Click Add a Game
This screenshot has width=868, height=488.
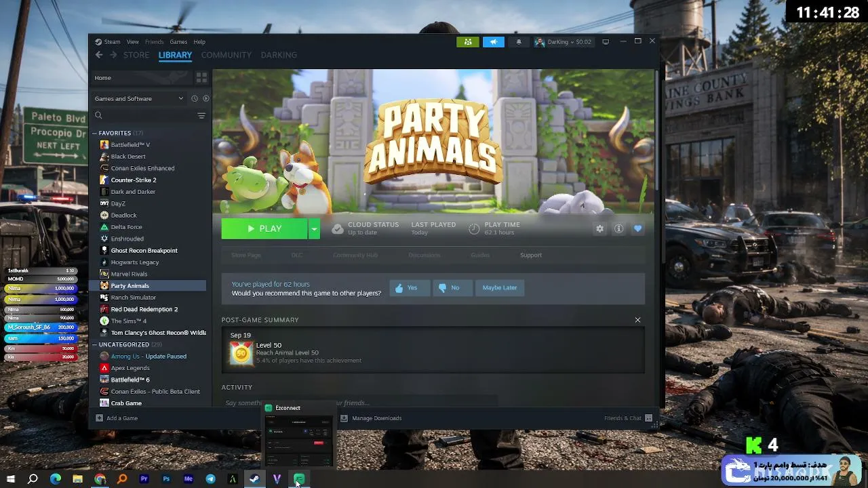tap(117, 418)
